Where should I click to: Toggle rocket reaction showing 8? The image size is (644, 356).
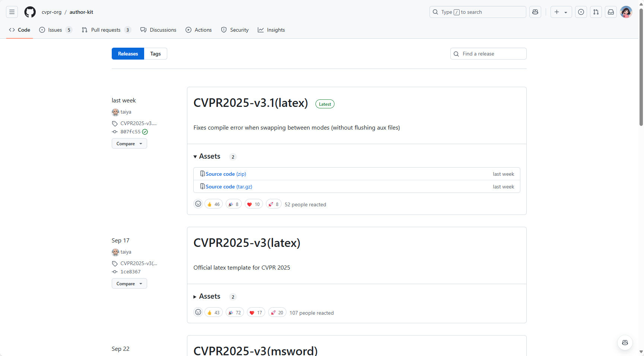click(274, 204)
